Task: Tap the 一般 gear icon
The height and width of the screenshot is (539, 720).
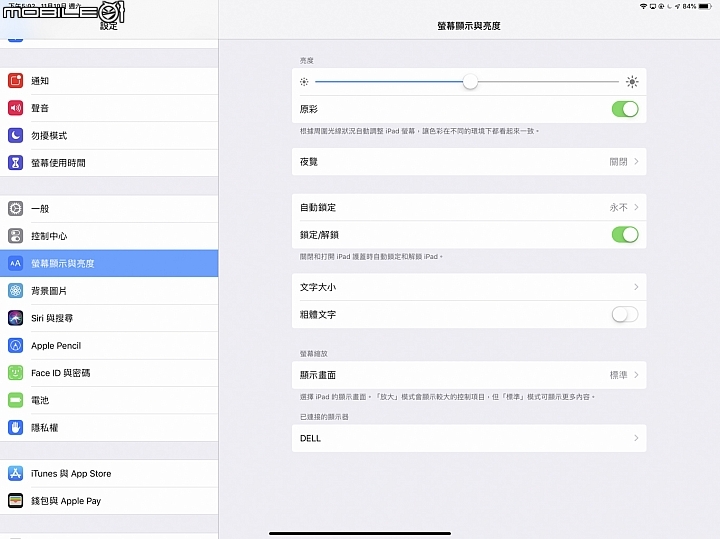Action: 15,208
